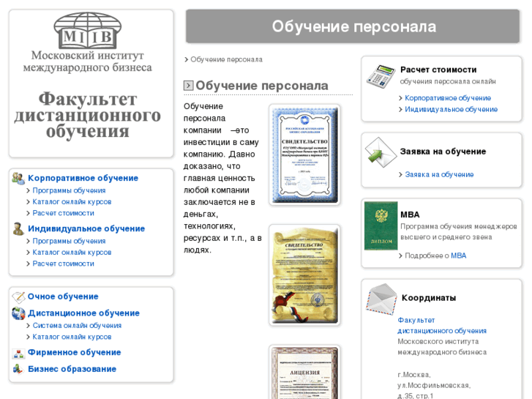
Task: Open the Свидетельство certificate thumbnail with blue border
Action: (304, 154)
